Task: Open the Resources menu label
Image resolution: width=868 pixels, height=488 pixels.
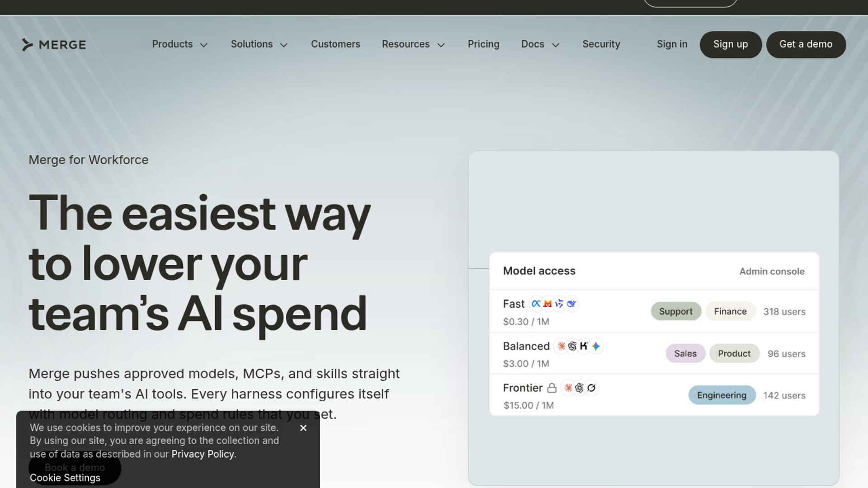Action: pos(406,44)
